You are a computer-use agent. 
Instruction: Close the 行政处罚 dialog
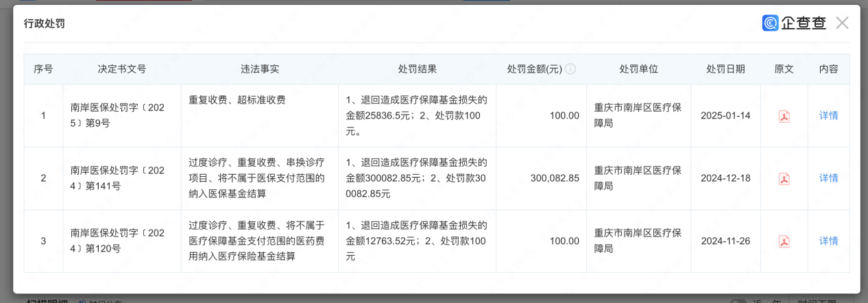[842, 23]
